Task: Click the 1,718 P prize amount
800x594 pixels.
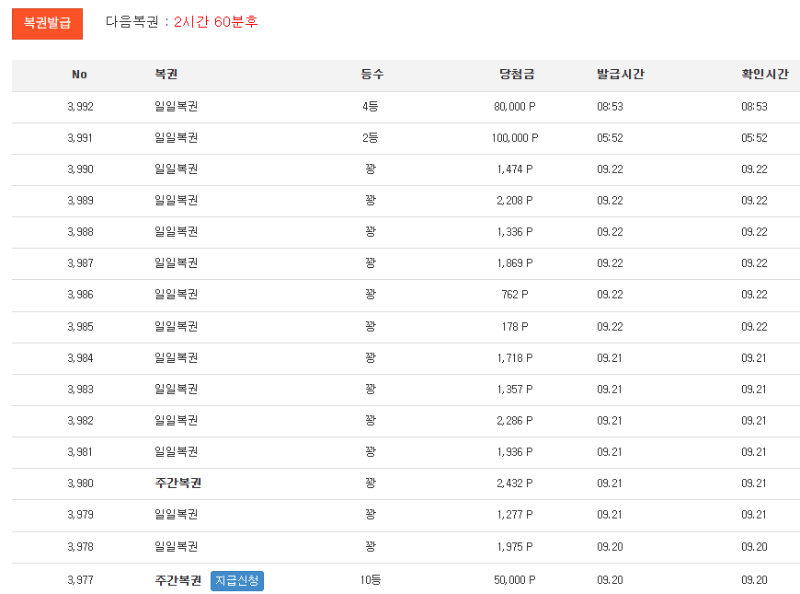Action: pyautogui.click(x=515, y=358)
